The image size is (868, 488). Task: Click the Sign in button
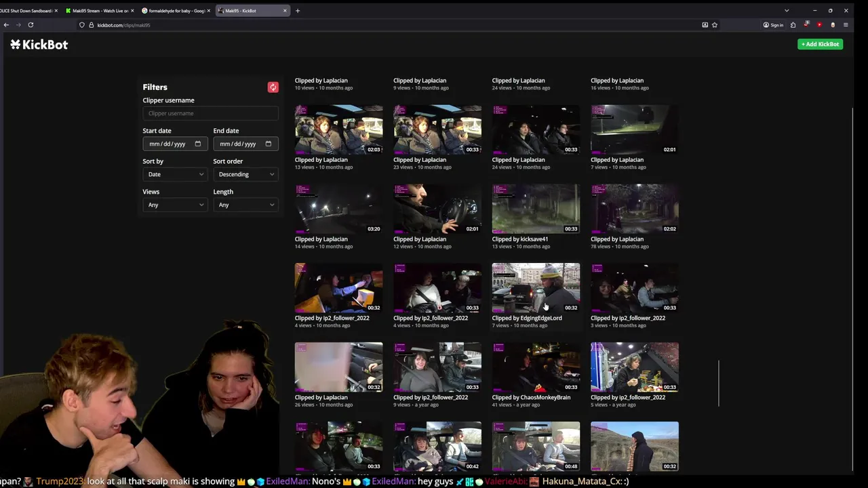[x=773, y=25]
